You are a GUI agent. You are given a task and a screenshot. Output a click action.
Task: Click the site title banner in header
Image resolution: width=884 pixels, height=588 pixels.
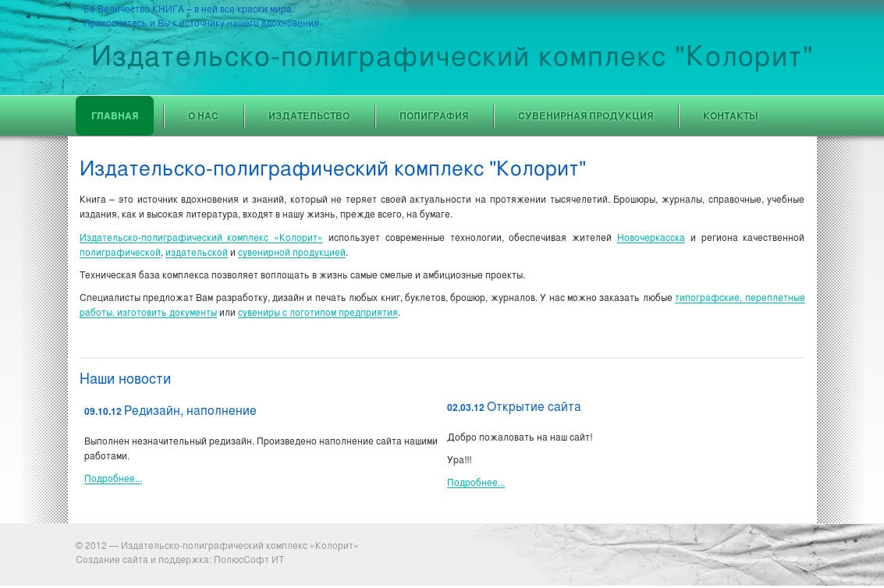click(x=452, y=57)
